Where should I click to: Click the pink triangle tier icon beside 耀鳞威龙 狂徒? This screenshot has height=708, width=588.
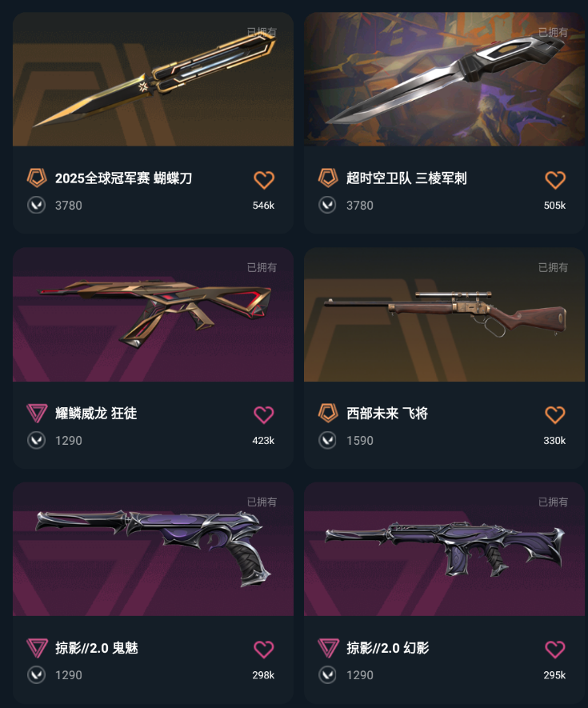[37, 413]
